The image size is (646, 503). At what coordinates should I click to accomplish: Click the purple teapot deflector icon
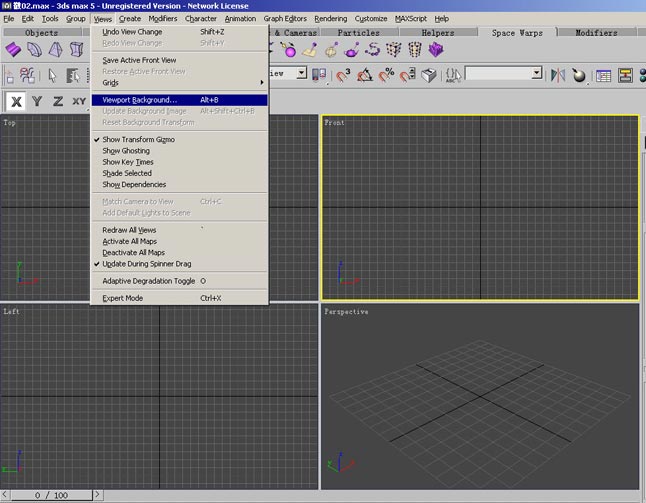352,50
